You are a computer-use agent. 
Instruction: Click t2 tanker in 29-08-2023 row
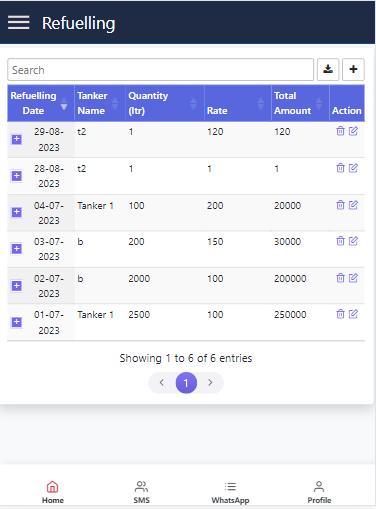click(82, 132)
